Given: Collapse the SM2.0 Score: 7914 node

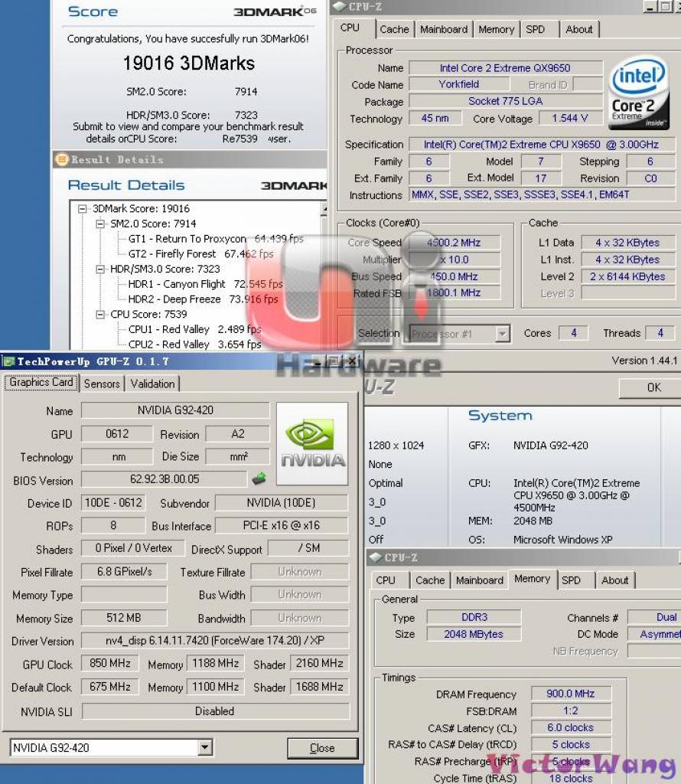Looking at the screenshot, I should point(100,224).
